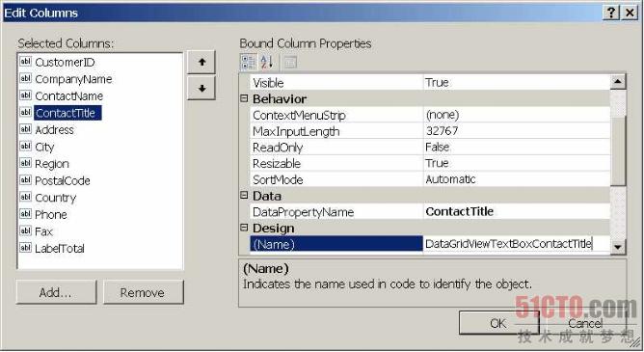Select ContactName in Selected Columns
The height and width of the screenshot is (352, 644).
point(69,95)
